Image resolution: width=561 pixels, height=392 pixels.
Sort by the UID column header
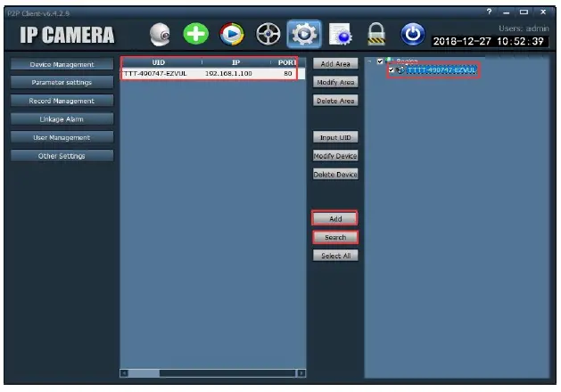coord(159,62)
